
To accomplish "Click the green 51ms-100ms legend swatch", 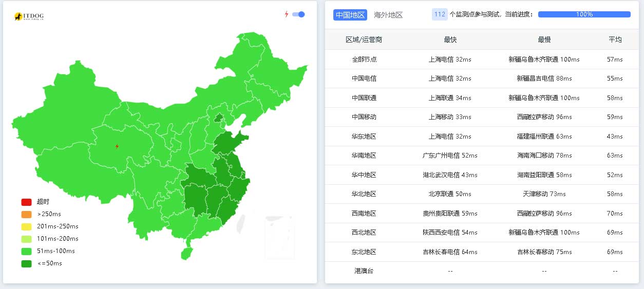I will pos(26,251).
